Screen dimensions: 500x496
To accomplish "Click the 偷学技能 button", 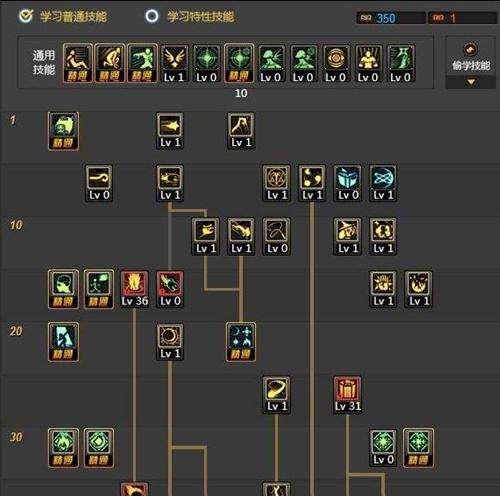I will (x=471, y=57).
